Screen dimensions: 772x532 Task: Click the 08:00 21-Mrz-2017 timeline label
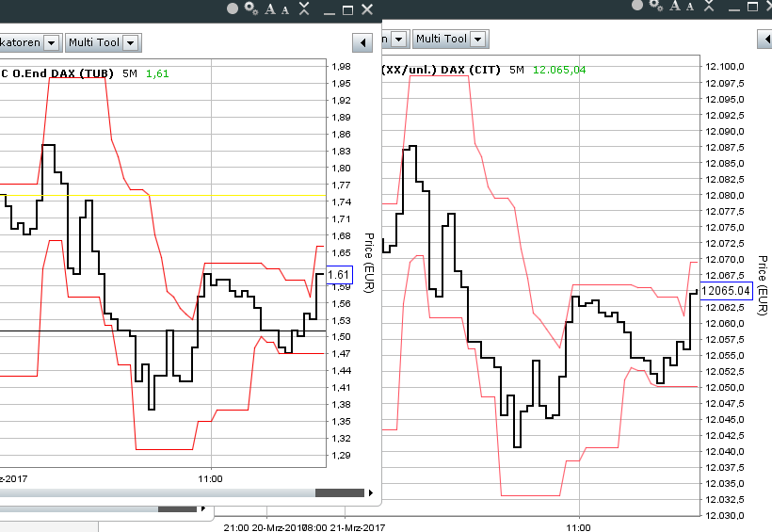point(345,527)
